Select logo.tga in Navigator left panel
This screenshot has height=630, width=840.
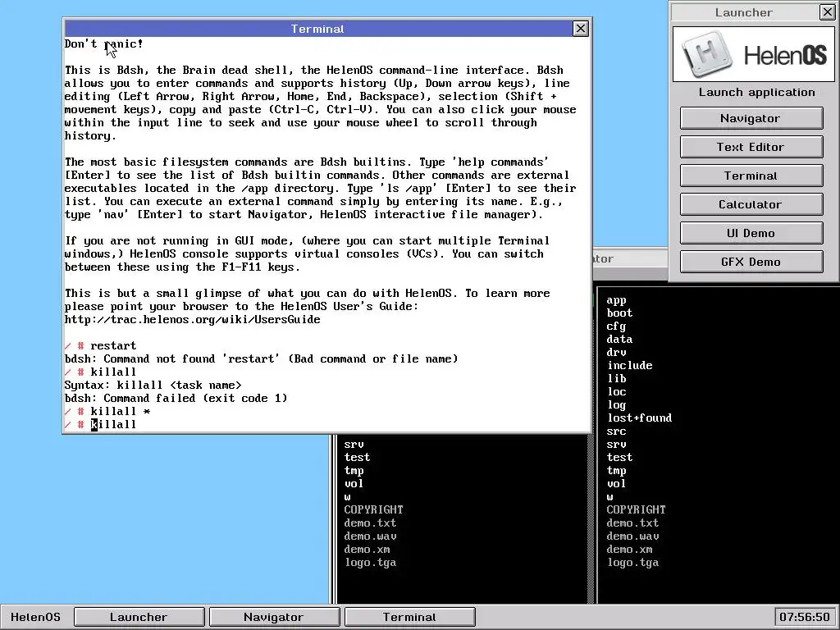pos(370,563)
